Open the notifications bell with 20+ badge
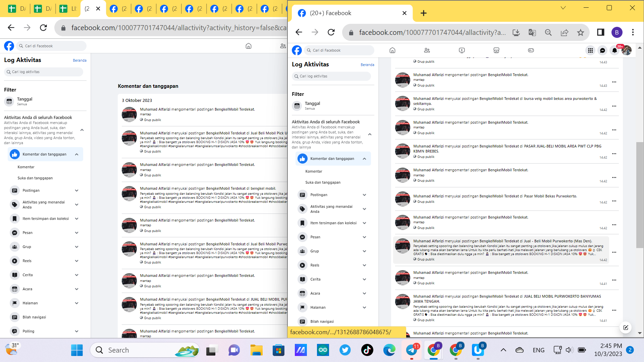This screenshot has height=362, width=644. click(614, 50)
